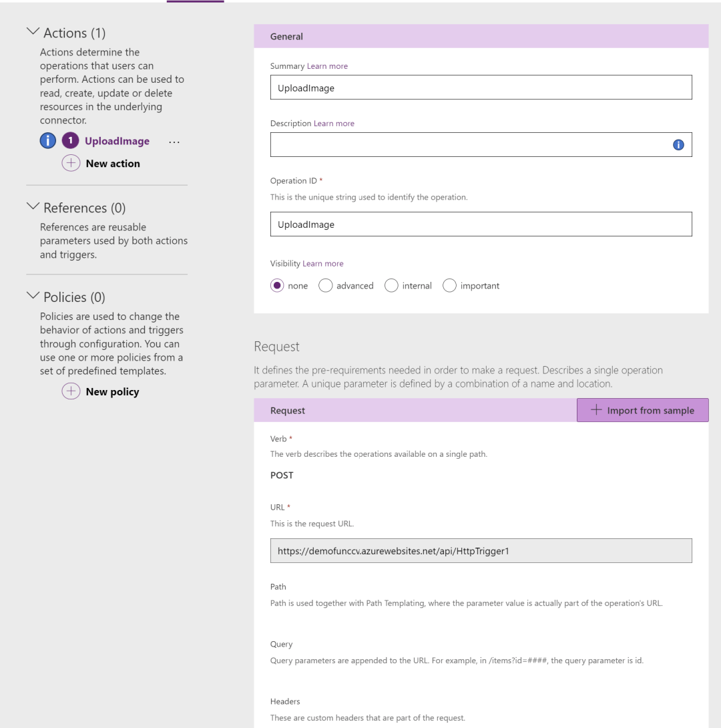Open the ellipsis menu for UploadImage action
Image resolution: width=721 pixels, height=728 pixels.
pos(174,142)
